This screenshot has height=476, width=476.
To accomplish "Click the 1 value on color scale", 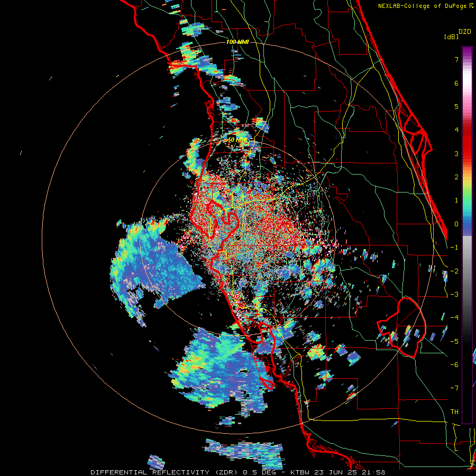I will (456, 200).
